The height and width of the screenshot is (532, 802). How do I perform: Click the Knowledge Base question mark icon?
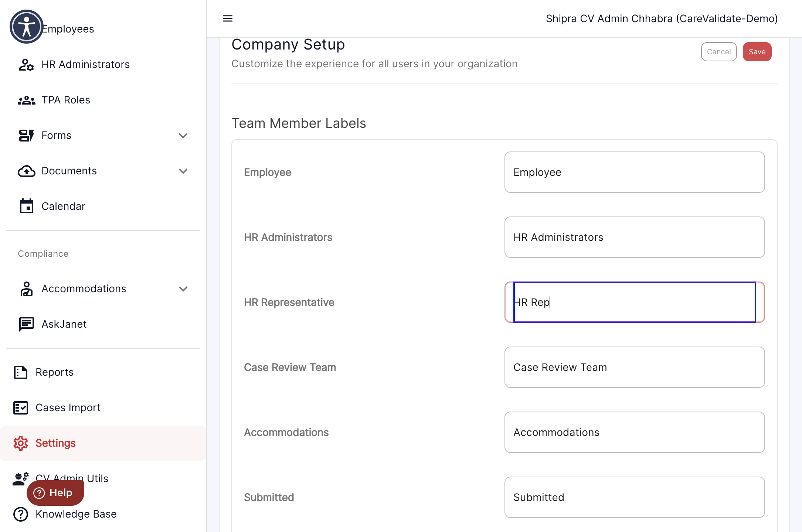[x=20, y=514]
